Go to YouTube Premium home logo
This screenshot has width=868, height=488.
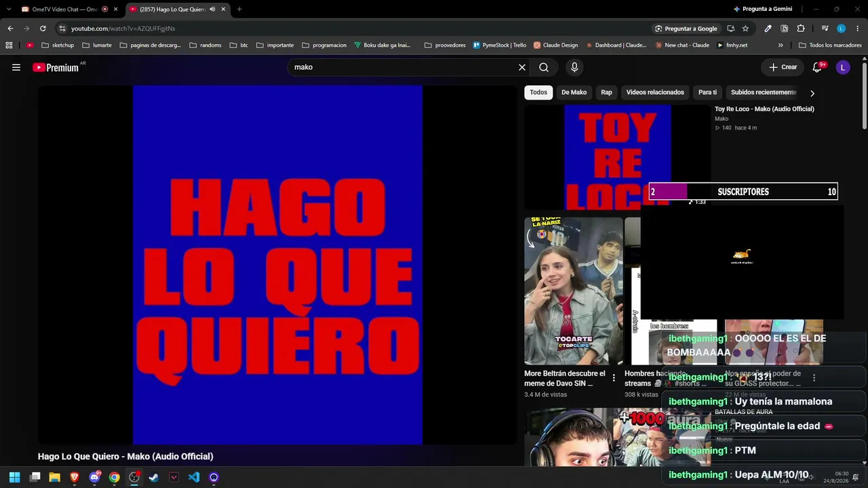click(56, 67)
